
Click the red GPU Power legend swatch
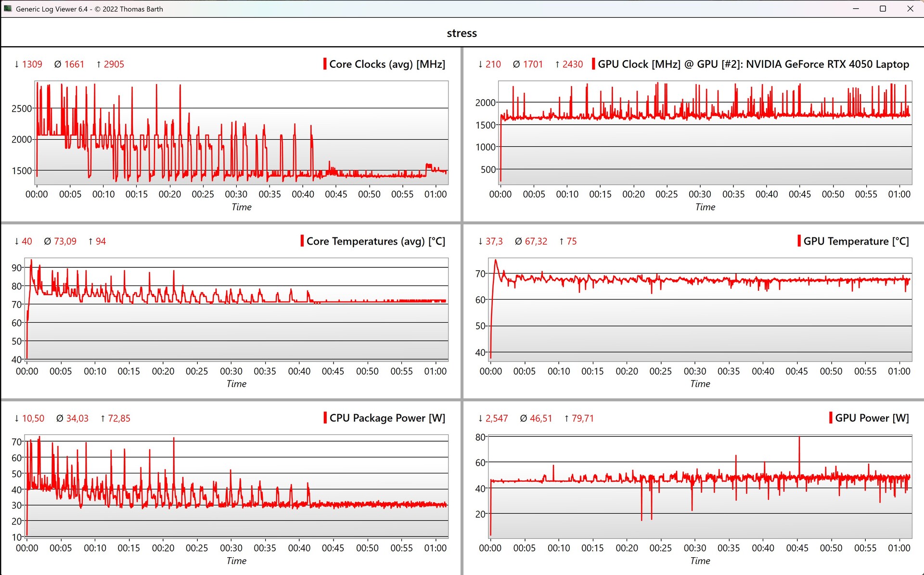[831, 418]
